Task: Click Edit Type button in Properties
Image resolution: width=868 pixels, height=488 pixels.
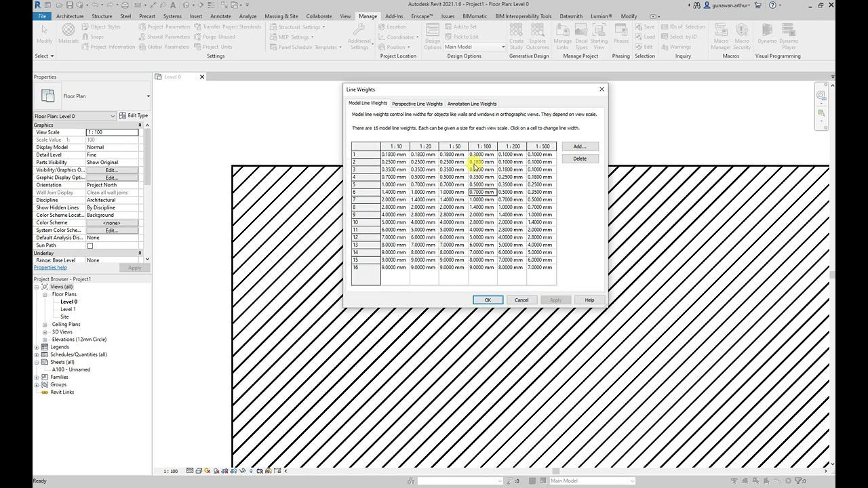Action: (x=133, y=116)
